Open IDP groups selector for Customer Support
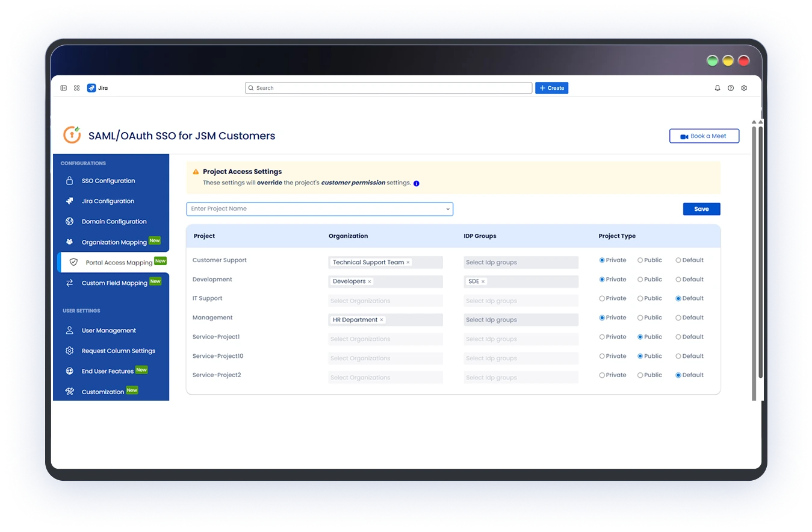 (x=521, y=263)
